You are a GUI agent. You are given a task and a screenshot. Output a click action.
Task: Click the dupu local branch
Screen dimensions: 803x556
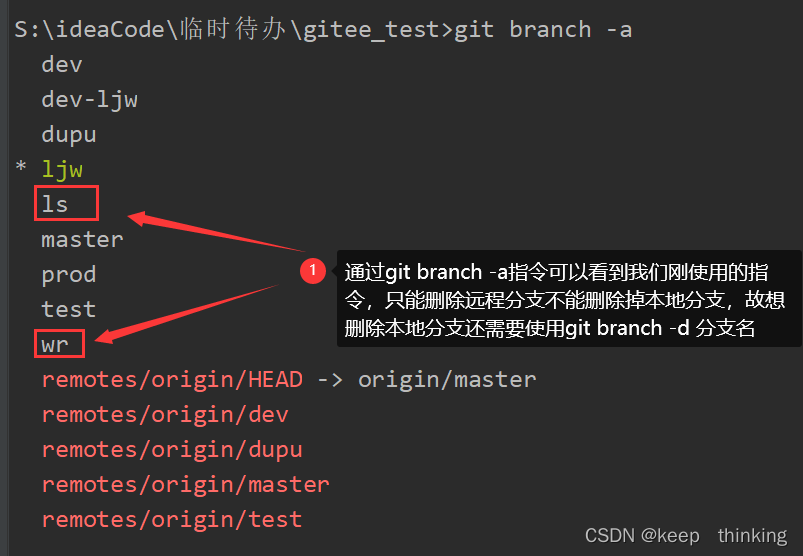click(x=69, y=135)
